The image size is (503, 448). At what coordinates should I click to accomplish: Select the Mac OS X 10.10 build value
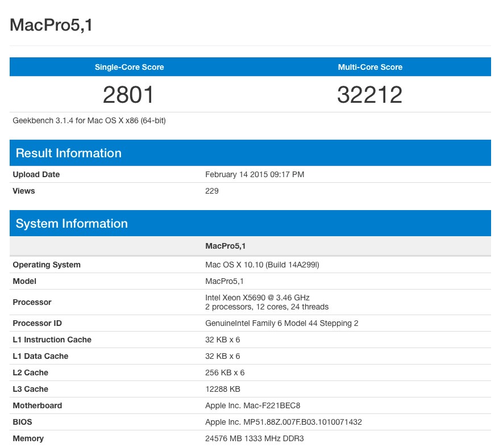click(x=263, y=265)
